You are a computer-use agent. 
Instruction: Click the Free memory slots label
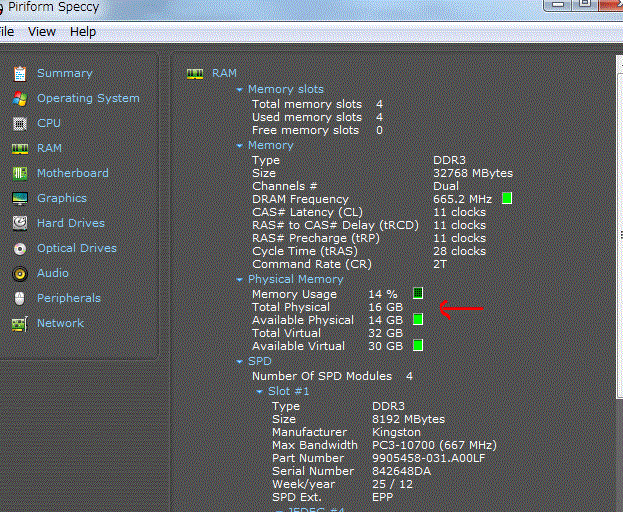point(305,130)
